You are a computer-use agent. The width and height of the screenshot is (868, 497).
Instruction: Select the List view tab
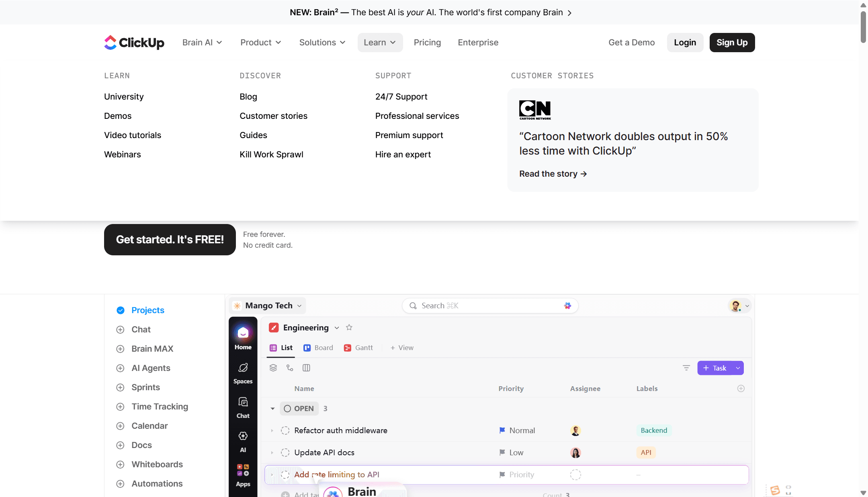tap(281, 348)
